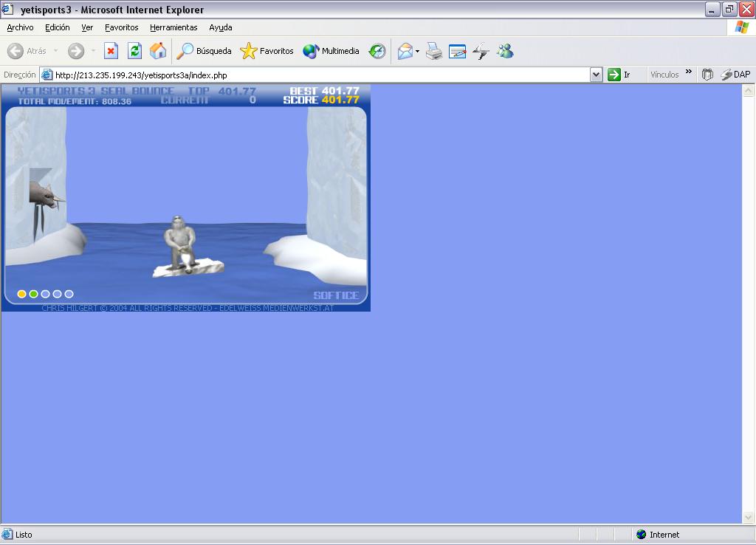
Task: Click the icon left of DAP
Action: click(707, 75)
